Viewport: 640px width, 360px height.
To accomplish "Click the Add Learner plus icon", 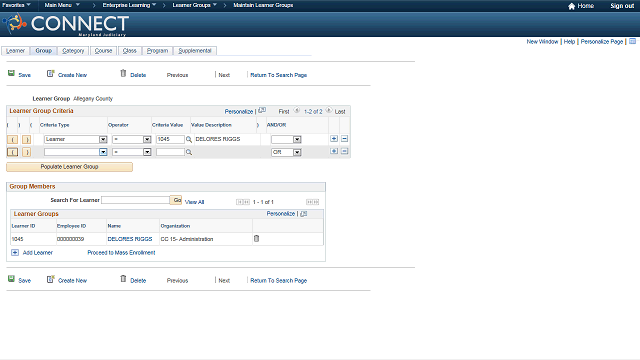I will (x=15, y=253).
